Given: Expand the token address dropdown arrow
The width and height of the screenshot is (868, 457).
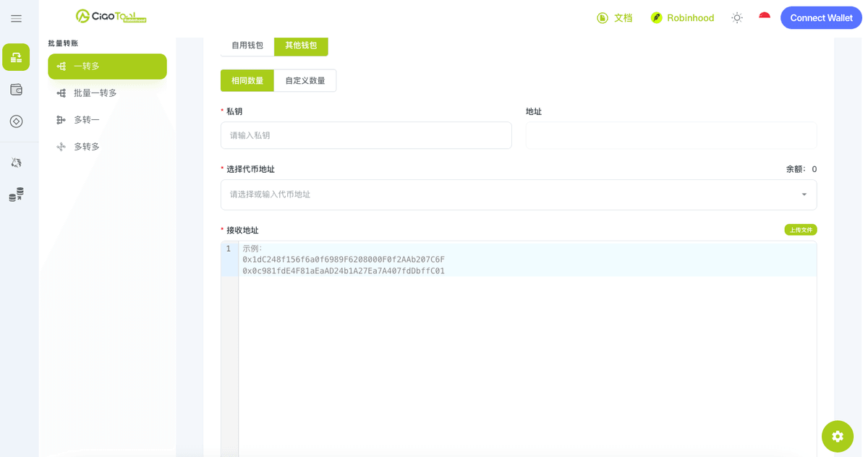Looking at the screenshot, I should (x=804, y=195).
